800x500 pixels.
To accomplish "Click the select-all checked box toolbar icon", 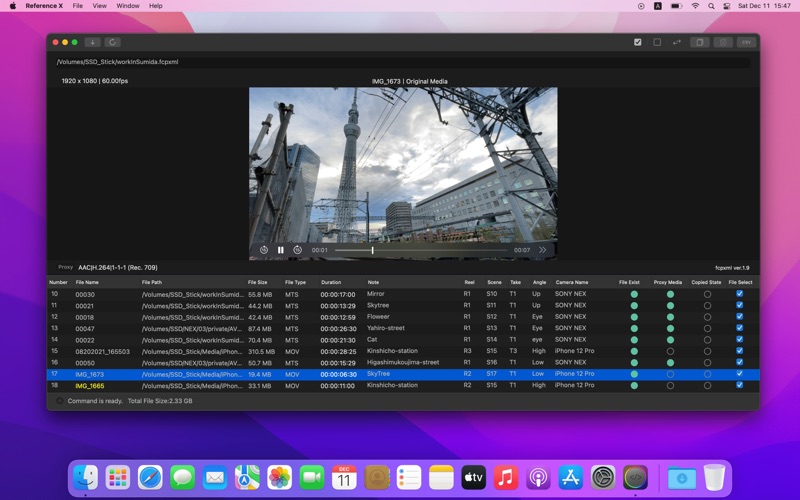I will [x=638, y=42].
